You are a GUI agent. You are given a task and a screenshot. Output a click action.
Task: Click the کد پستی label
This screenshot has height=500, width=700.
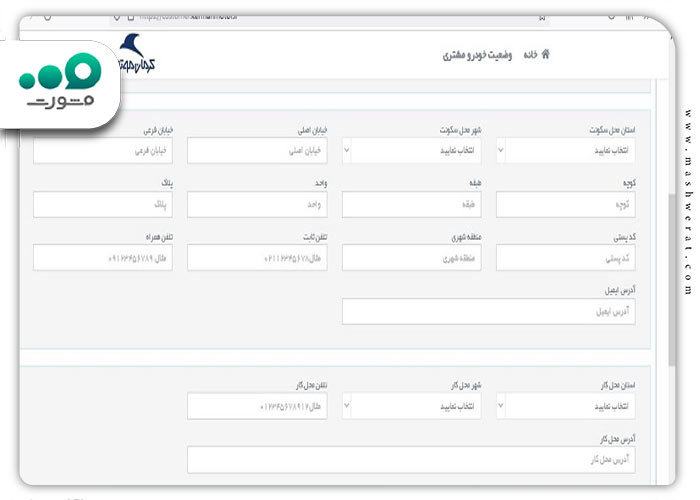(624, 238)
